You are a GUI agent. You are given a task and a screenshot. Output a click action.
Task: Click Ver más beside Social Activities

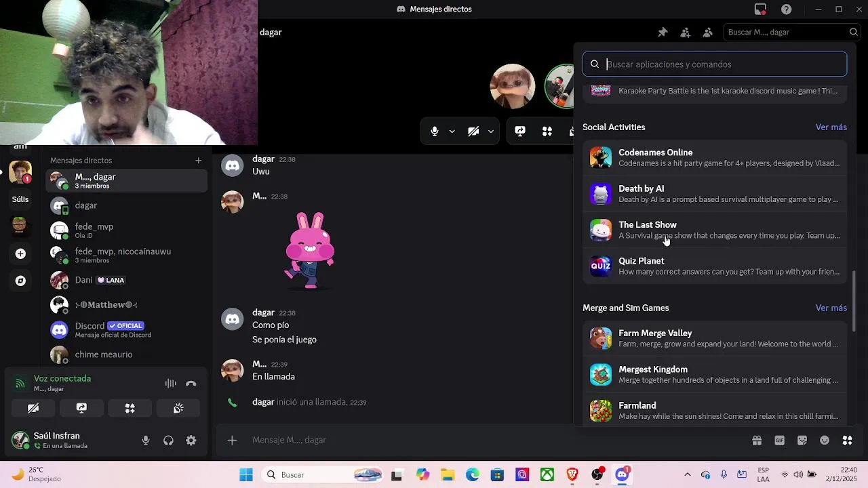tap(831, 127)
